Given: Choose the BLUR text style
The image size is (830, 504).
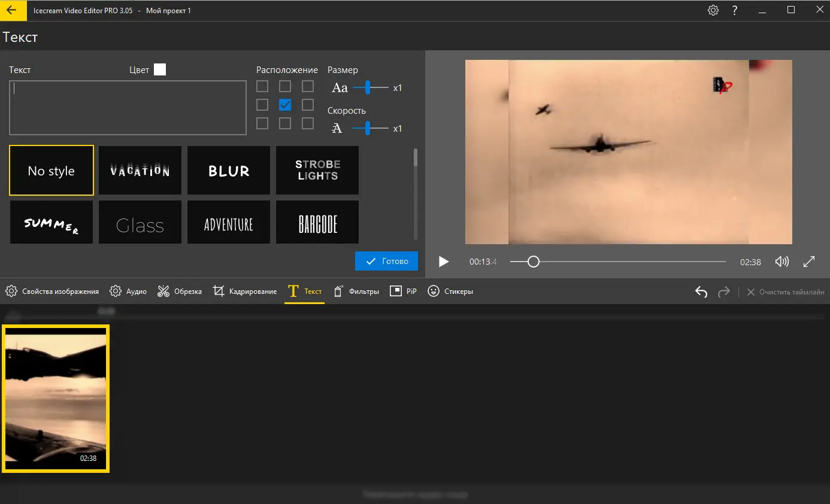Looking at the screenshot, I should (x=229, y=171).
